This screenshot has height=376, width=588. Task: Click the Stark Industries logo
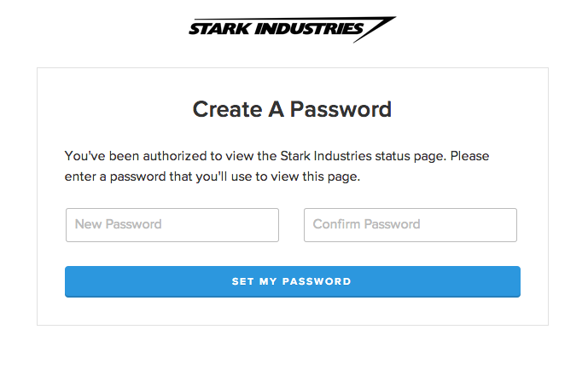pos(292,29)
